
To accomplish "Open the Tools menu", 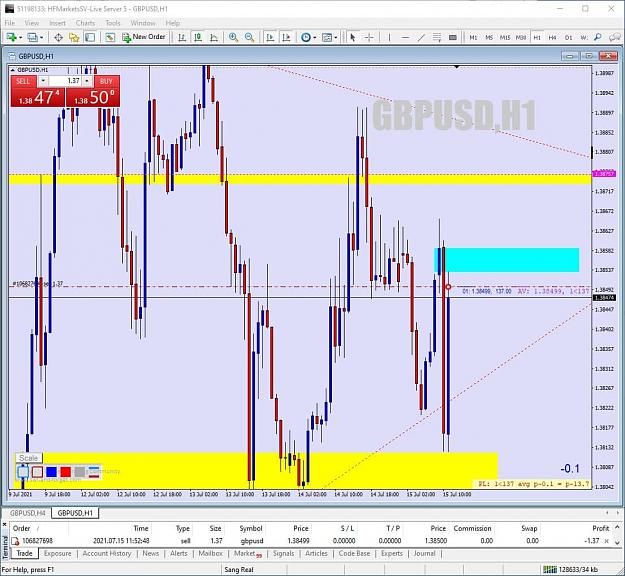I will pos(113,23).
